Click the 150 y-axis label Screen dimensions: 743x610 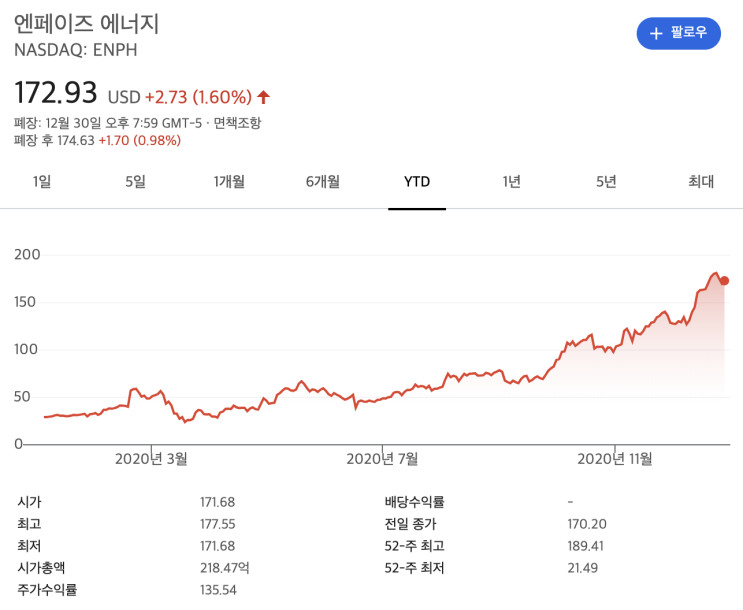[x=25, y=302]
